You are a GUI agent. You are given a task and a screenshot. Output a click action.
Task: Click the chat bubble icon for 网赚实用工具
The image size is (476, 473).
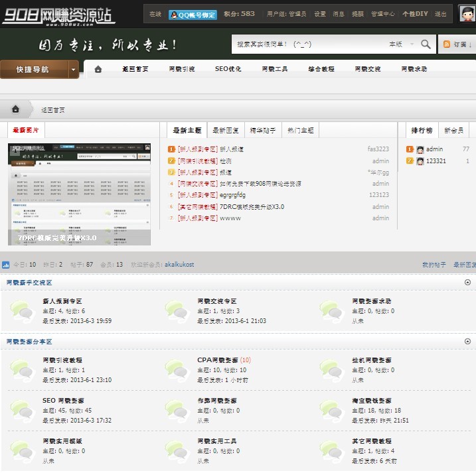[x=177, y=451]
